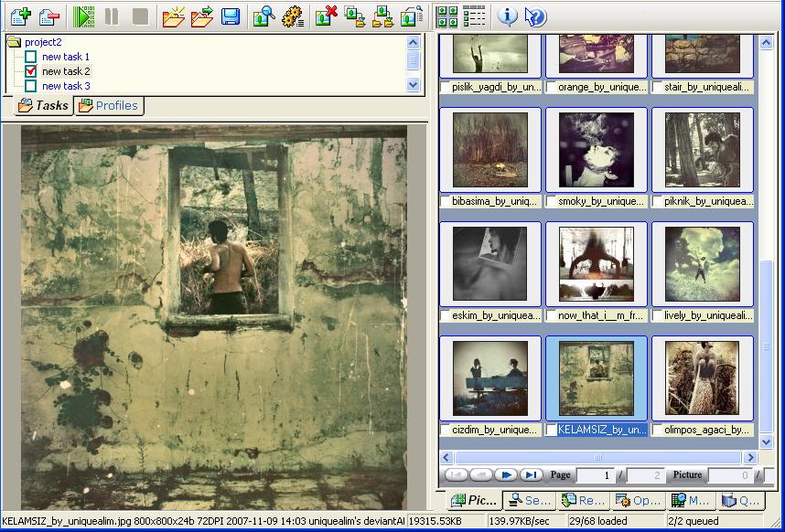Remove the task using the red minus icon

coord(49,16)
